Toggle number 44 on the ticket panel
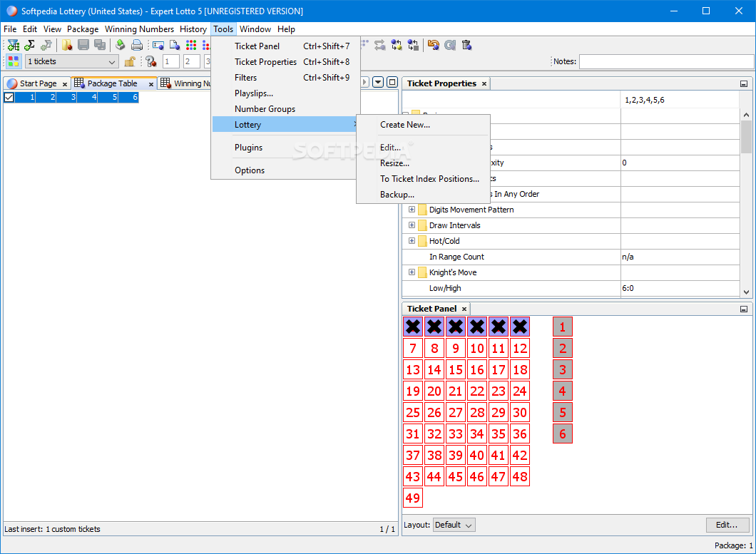This screenshot has width=756, height=554. click(434, 476)
